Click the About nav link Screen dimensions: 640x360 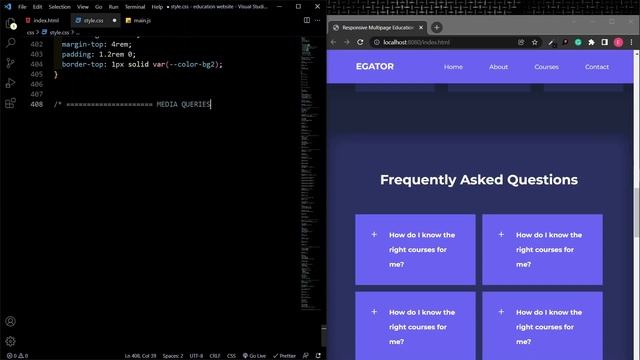(x=498, y=67)
